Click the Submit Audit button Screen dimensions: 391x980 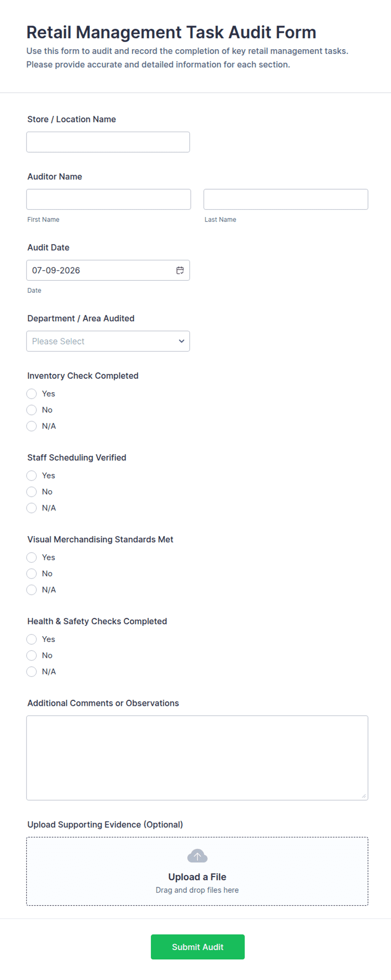coord(198,947)
